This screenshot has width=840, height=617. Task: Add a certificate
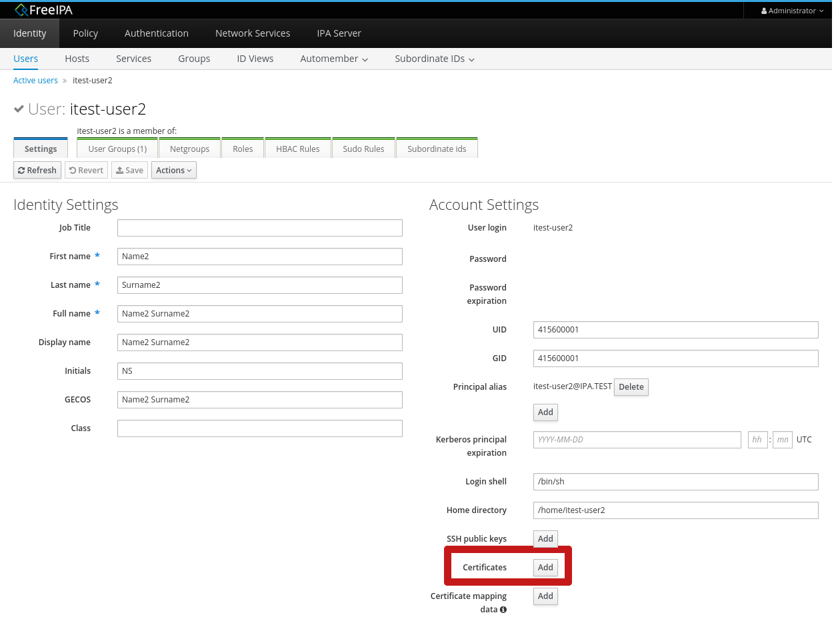(545, 568)
